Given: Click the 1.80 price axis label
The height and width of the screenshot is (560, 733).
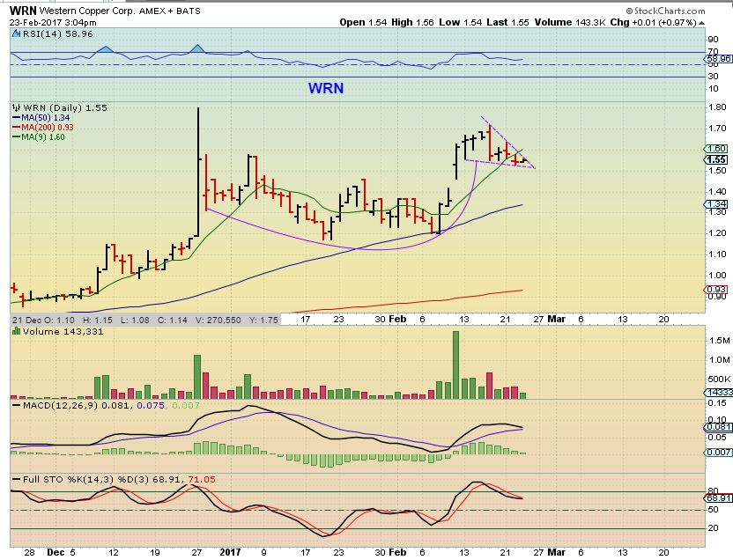Looking at the screenshot, I should (x=717, y=107).
